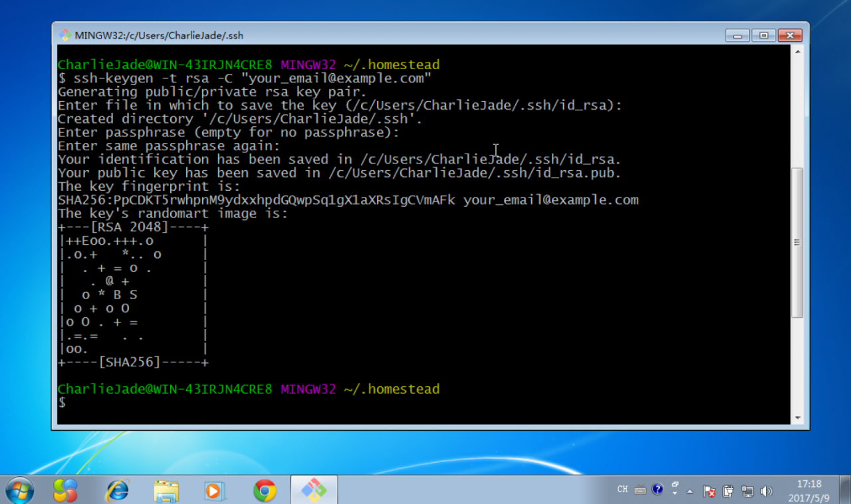Screen dimensions: 851x504
Task: Click the blue help question mark icon
Action: [658, 489]
